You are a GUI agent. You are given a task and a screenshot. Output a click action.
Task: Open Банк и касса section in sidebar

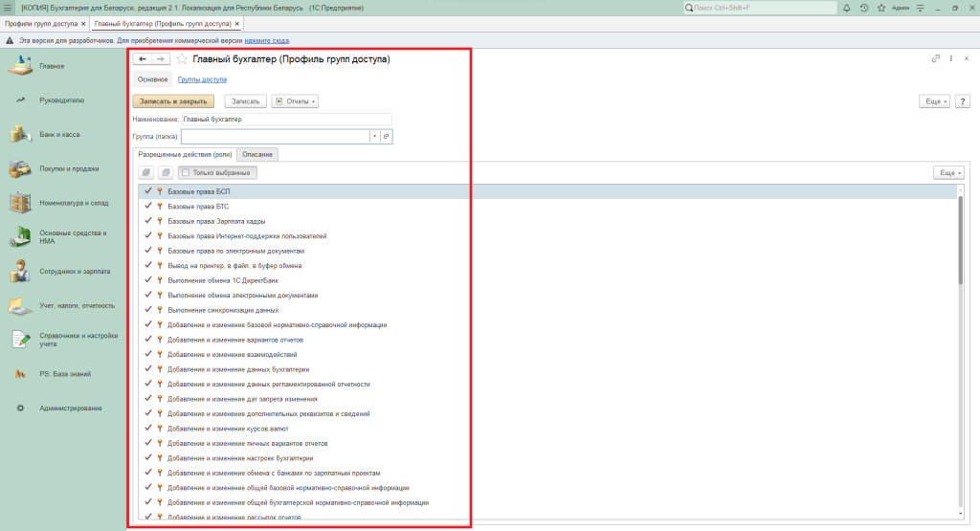coord(59,135)
